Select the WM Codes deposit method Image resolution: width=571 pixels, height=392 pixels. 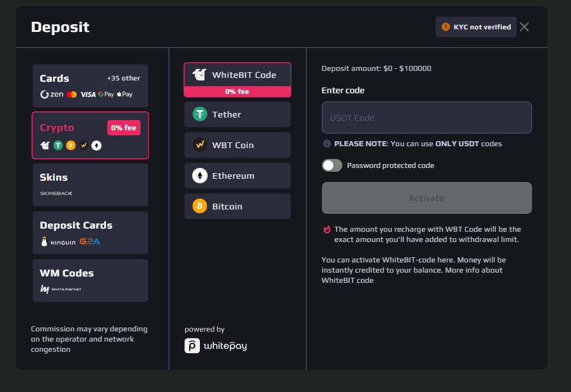click(x=90, y=281)
